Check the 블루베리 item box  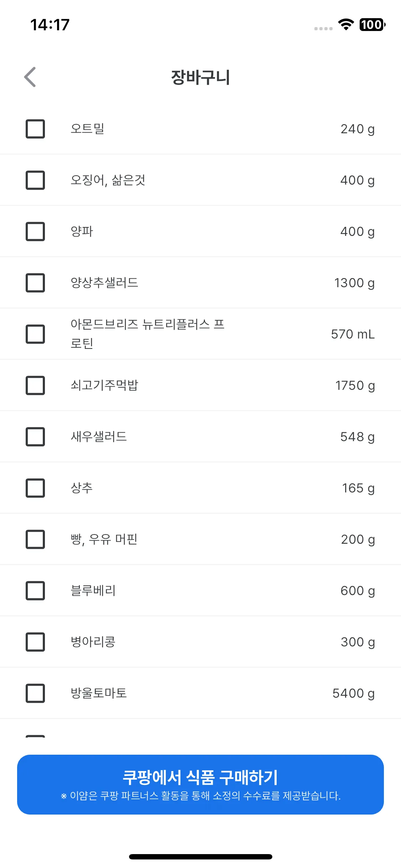tap(35, 590)
